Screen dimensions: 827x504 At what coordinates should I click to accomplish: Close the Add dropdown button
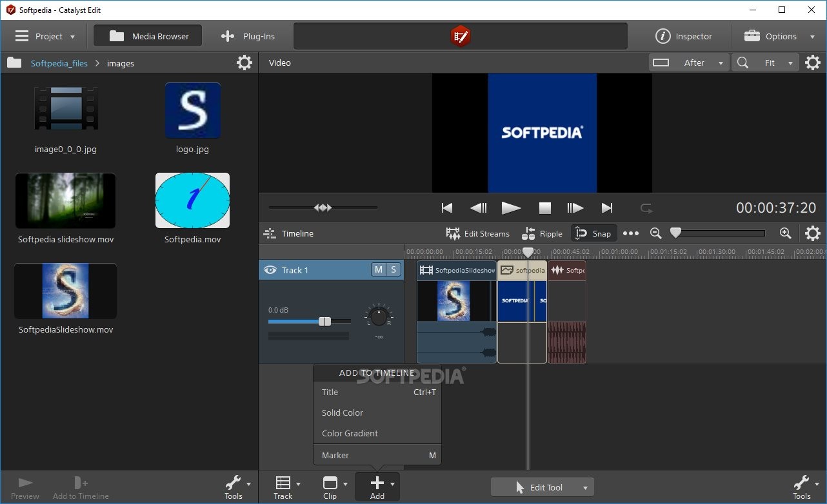pos(377,487)
